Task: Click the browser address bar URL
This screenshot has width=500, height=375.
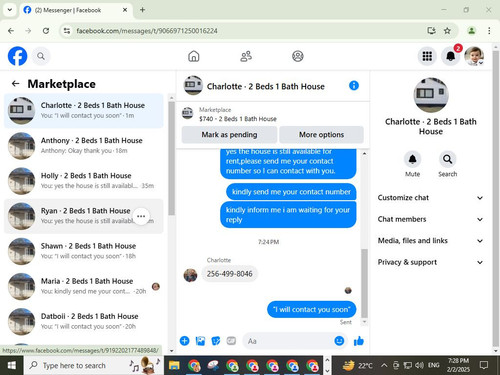Action: (147, 31)
